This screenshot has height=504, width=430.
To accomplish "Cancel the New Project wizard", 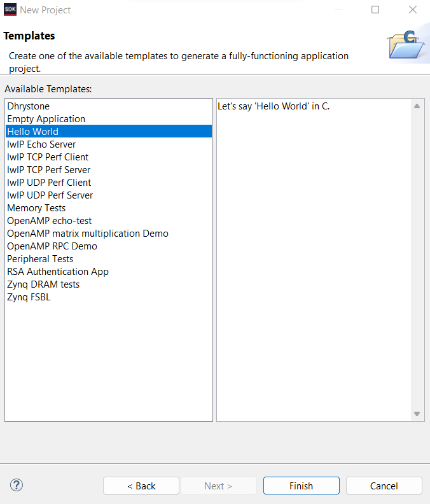I will click(x=384, y=486).
